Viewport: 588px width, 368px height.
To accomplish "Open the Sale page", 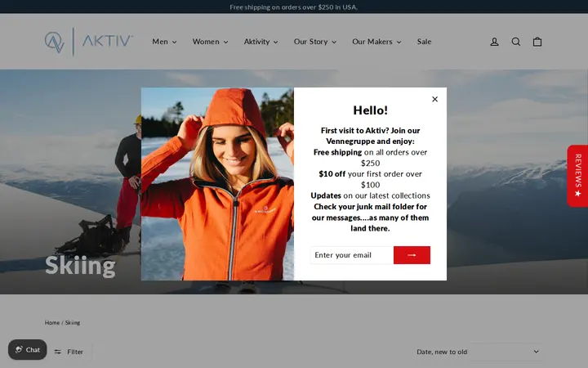I will pyautogui.click(x=424, y=42).
